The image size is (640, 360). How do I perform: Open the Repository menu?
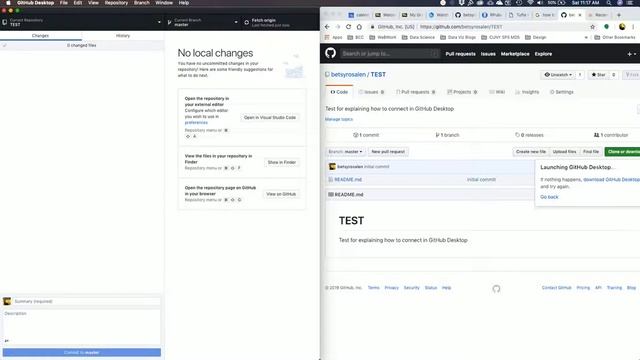pyautogui.click(x=116, y=3)
